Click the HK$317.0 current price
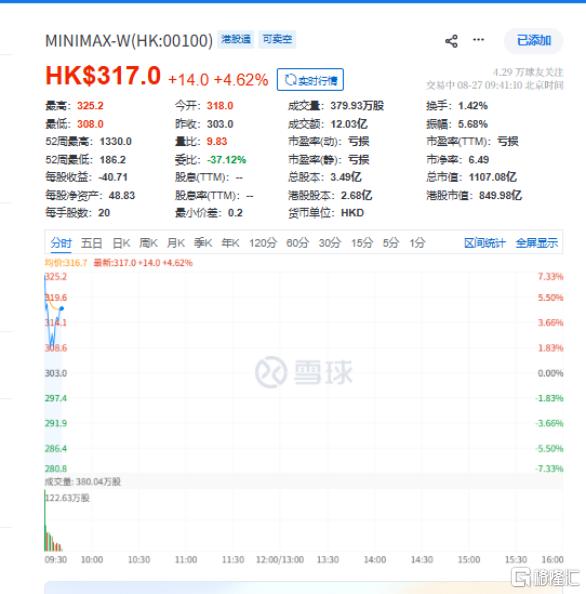586x594 pixels. pyautogui.click(x=103, y=75)
